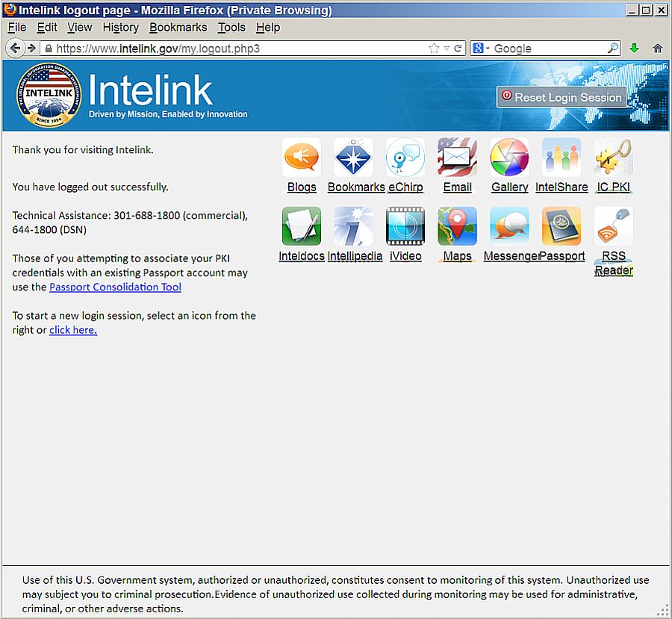
Task: Open the Help menu
Action: click(x=268, y=28)
